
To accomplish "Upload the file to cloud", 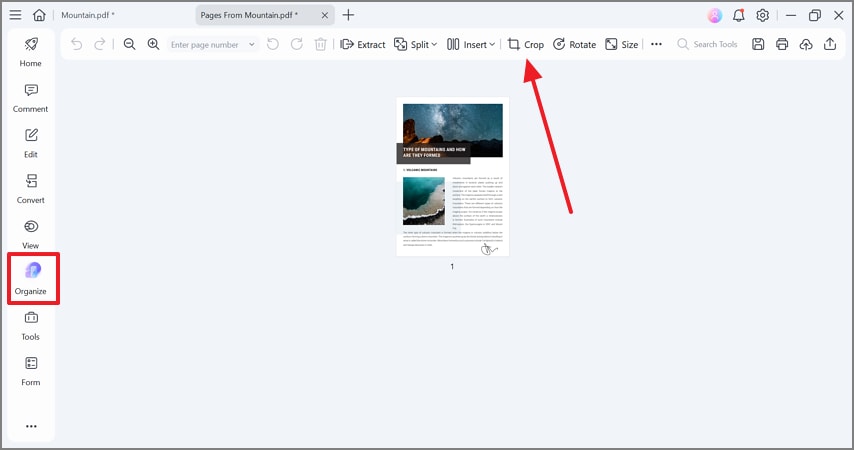I will [x=806, y=44].
